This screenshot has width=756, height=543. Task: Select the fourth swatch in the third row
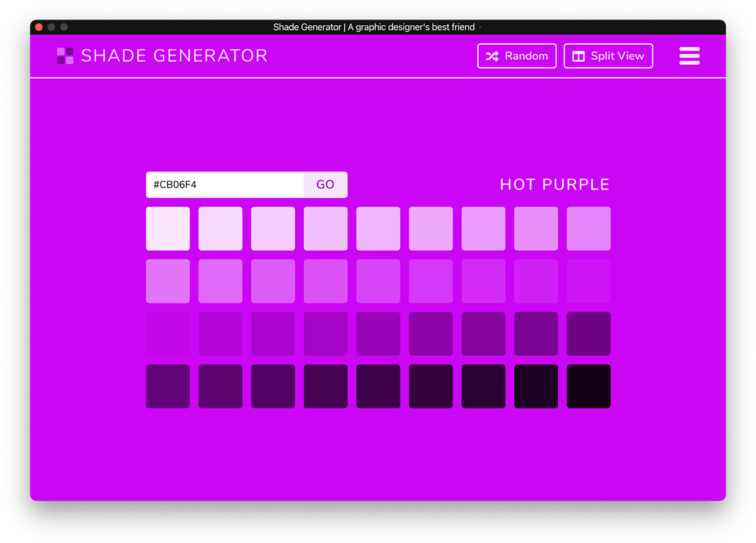(326, 334)
